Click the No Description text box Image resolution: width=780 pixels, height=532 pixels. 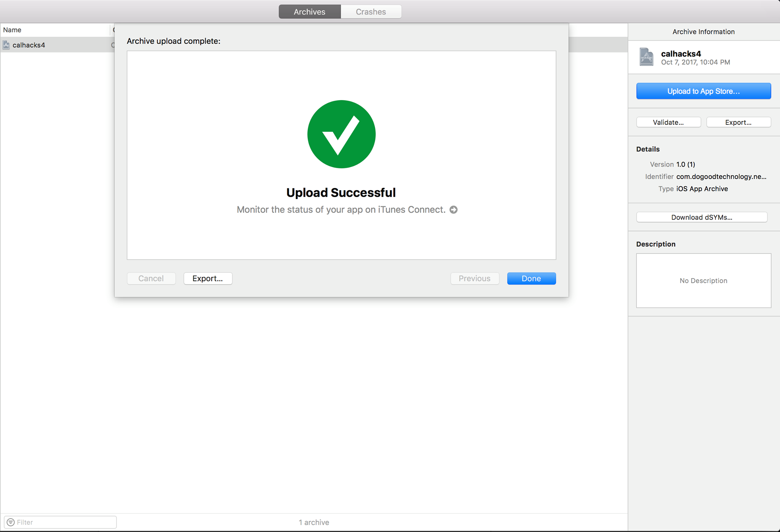pyautogui.click(x=703, y=280)
